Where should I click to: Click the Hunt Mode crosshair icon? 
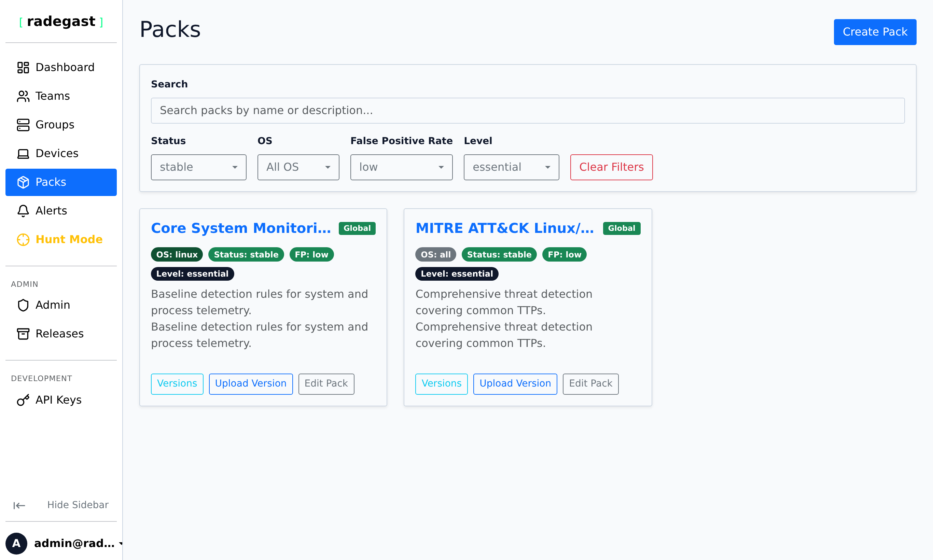23,240
